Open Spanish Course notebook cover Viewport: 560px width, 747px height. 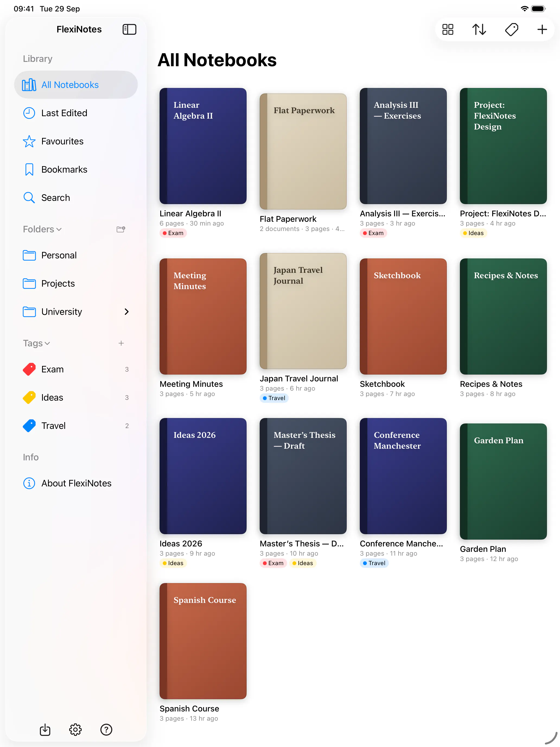tap(203, 641)
